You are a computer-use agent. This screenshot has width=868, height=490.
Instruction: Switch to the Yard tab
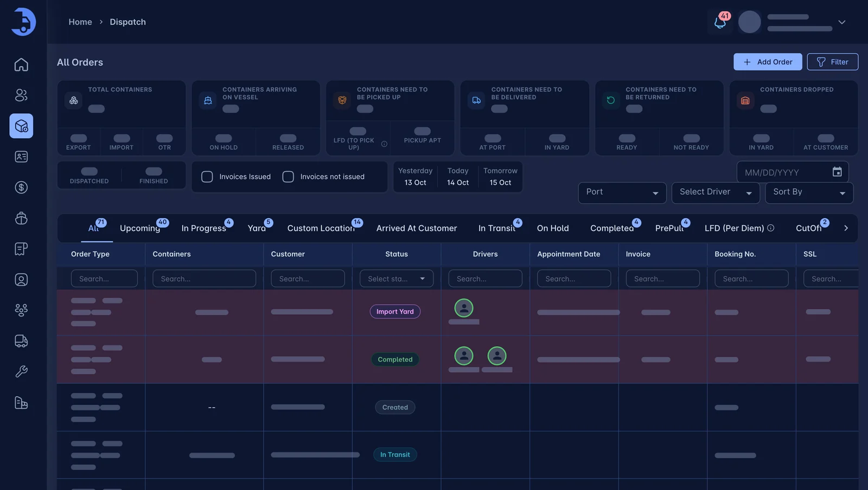click(x=257, y=228)
